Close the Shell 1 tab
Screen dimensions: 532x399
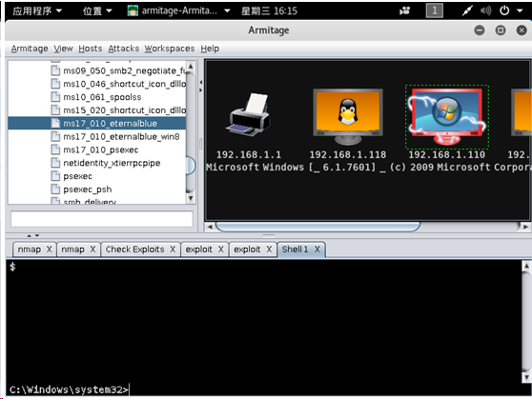click(x=317, y=249)
